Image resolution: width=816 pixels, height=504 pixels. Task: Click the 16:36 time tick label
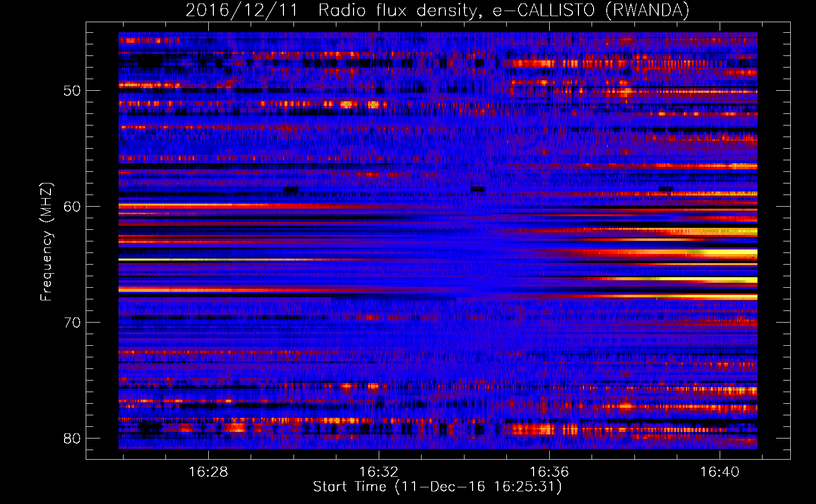549,472
